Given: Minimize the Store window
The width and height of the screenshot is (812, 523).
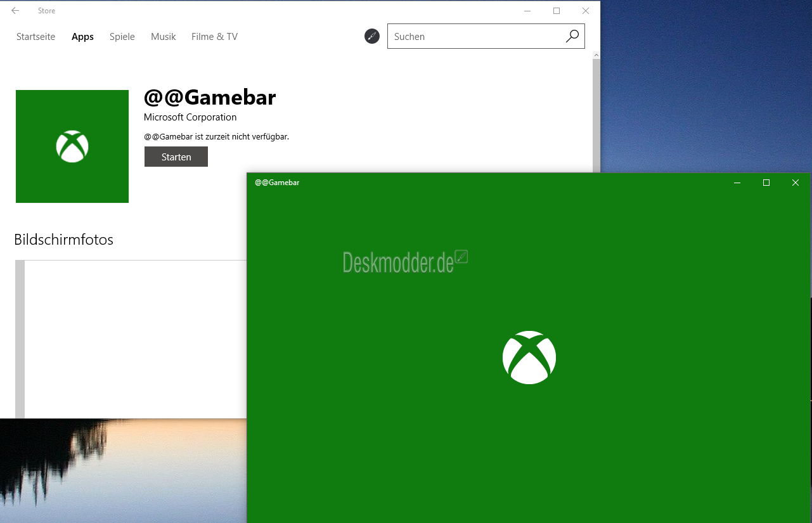Looking at the screenshot, I should (527, 11).
